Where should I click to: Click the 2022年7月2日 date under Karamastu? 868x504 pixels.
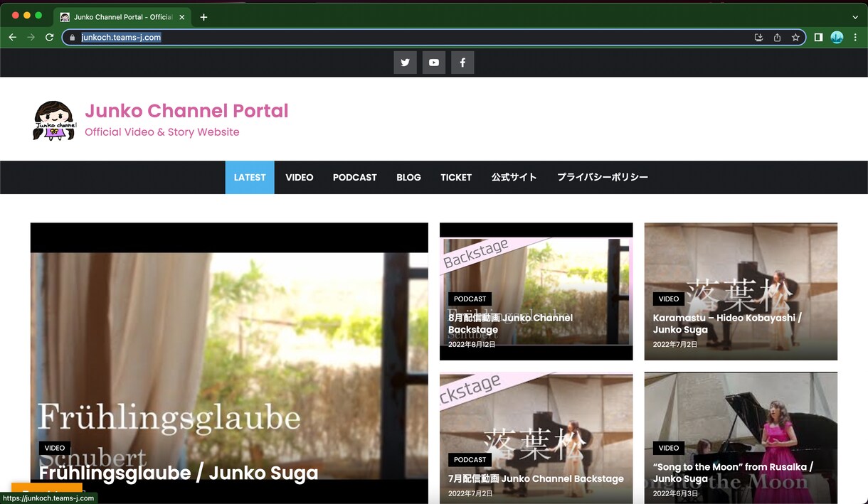[x=675, y=344]
